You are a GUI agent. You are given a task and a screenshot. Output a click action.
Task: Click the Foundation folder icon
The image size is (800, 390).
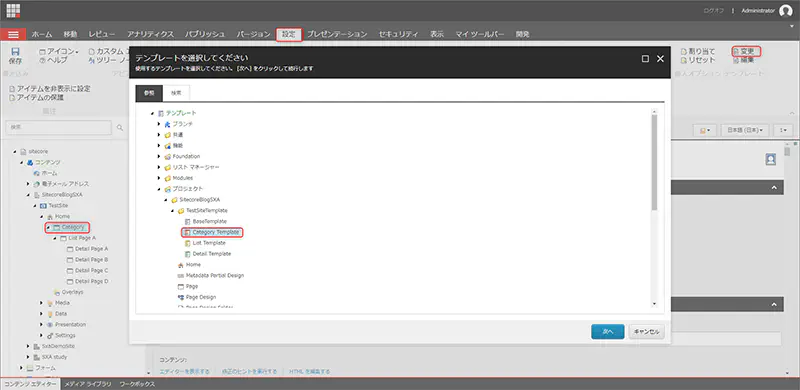click(167, 156)
